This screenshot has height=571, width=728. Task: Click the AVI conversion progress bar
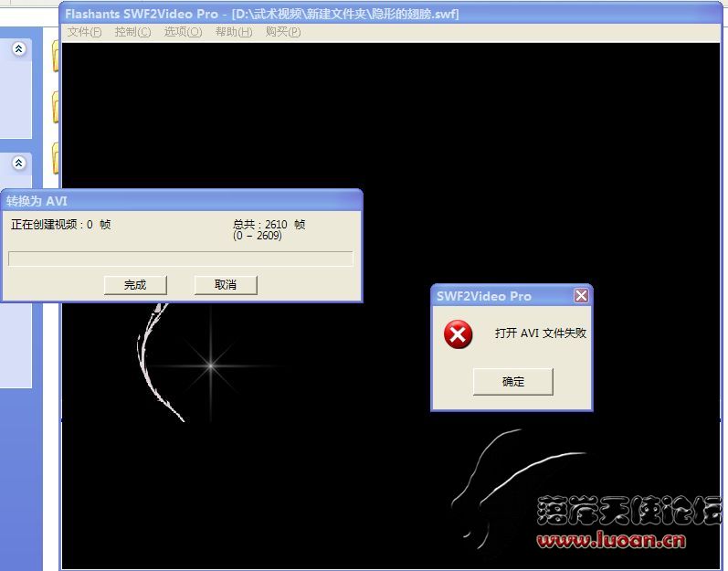pos(181,259)
